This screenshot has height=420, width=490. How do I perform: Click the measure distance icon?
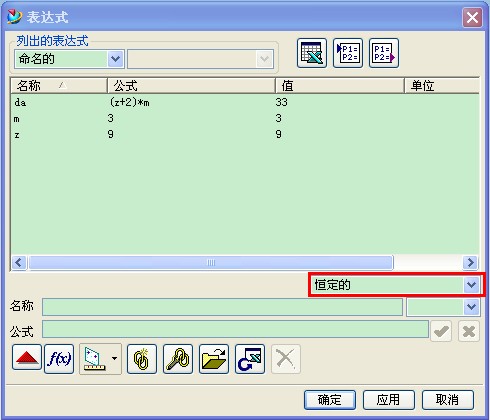(x=95, y=359)
